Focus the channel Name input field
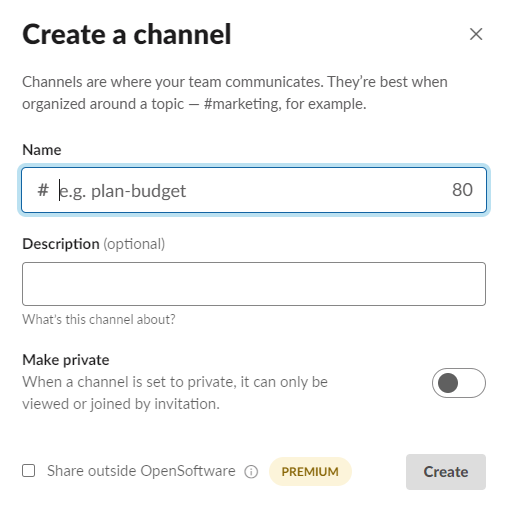Image resolution: width=513 pixels, height=509 pixels. pos(254,190)
